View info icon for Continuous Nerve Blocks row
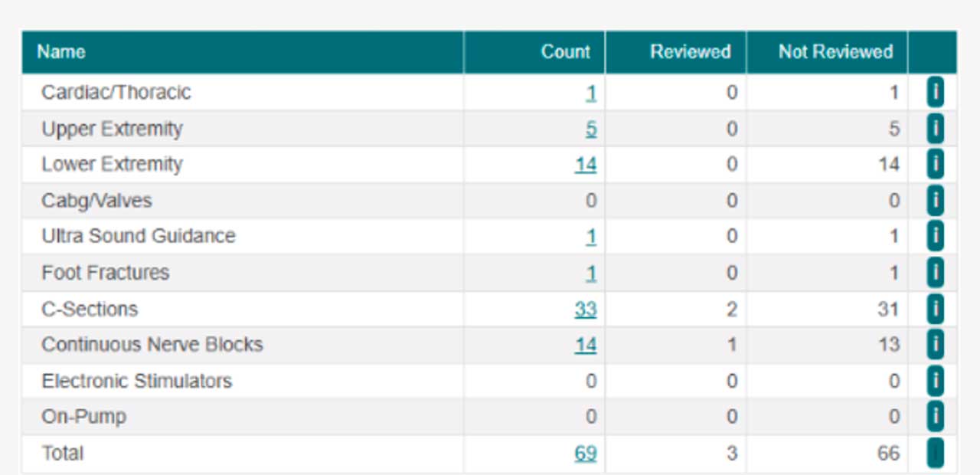This screenshot has width=980, height=475. click(x=935, y=345)
